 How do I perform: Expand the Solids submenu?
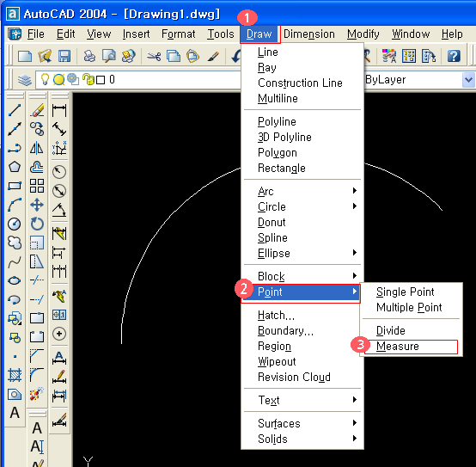point(302,439)
